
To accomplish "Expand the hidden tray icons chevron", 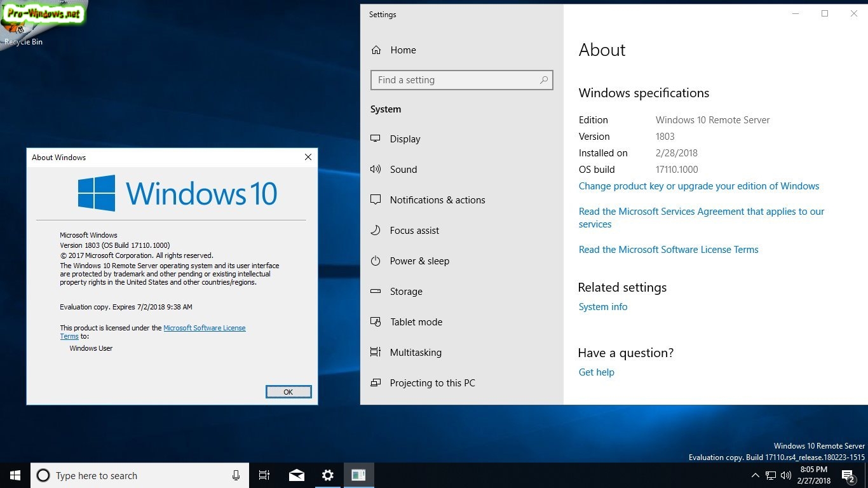I will pyautogui.click(x=756, y=475).
